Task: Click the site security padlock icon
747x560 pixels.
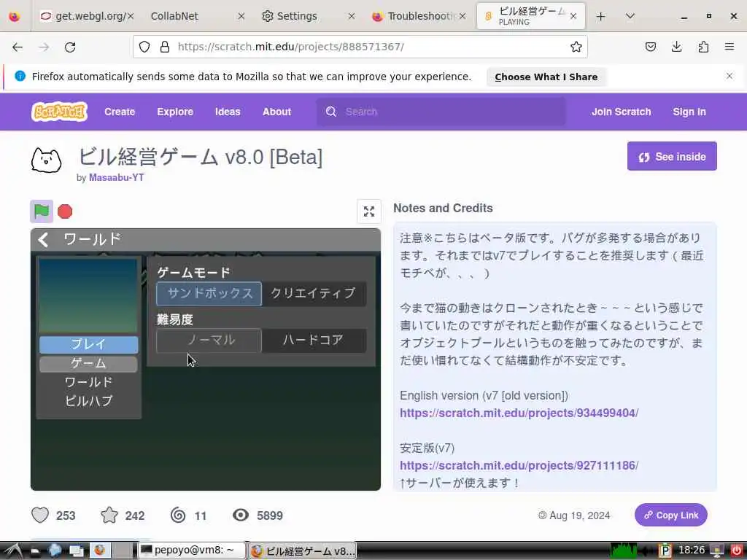Action: [x=165, y=47]
